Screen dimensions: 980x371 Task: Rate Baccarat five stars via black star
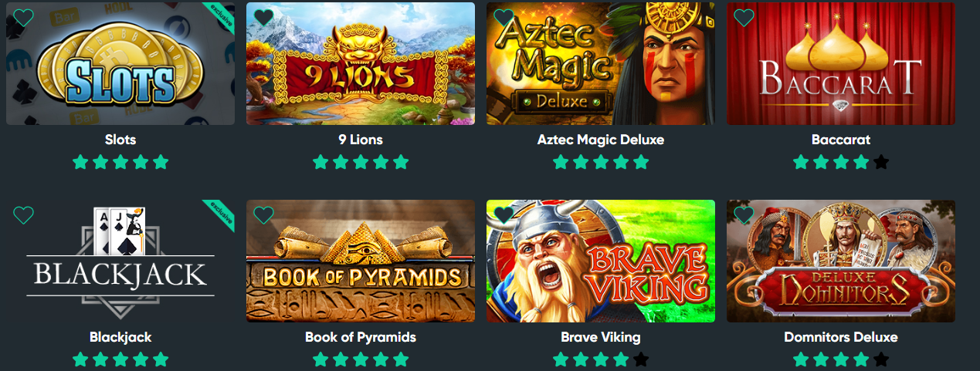881,162
